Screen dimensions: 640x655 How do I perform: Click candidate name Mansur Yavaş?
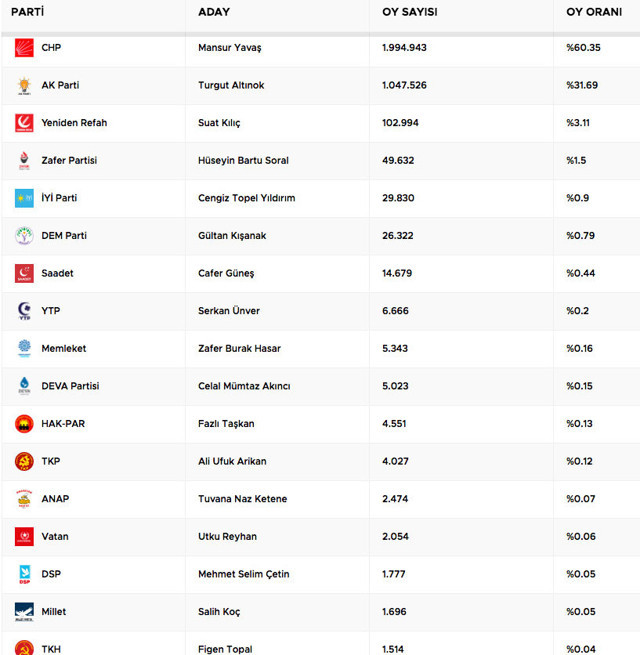click(x=229, y=48)
